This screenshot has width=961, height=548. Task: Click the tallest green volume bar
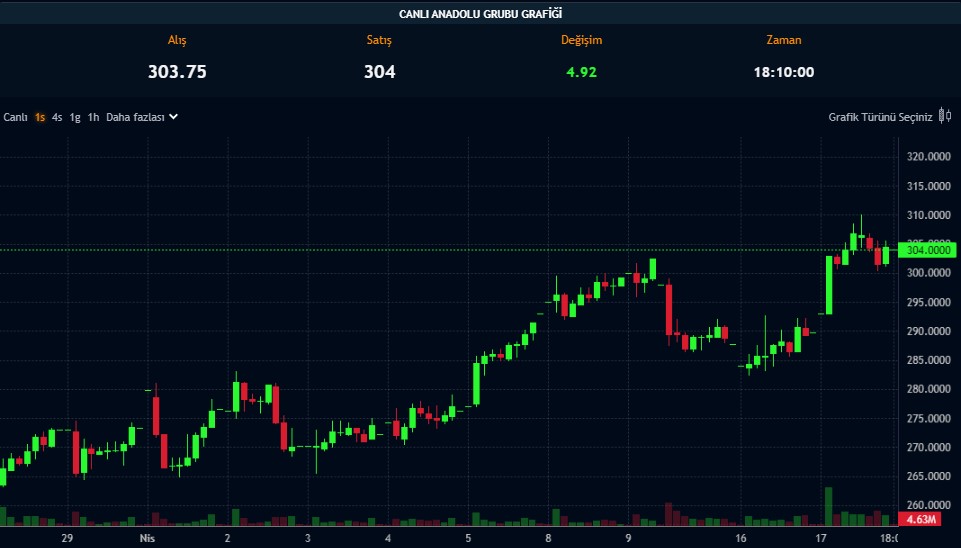click(828, 506)
